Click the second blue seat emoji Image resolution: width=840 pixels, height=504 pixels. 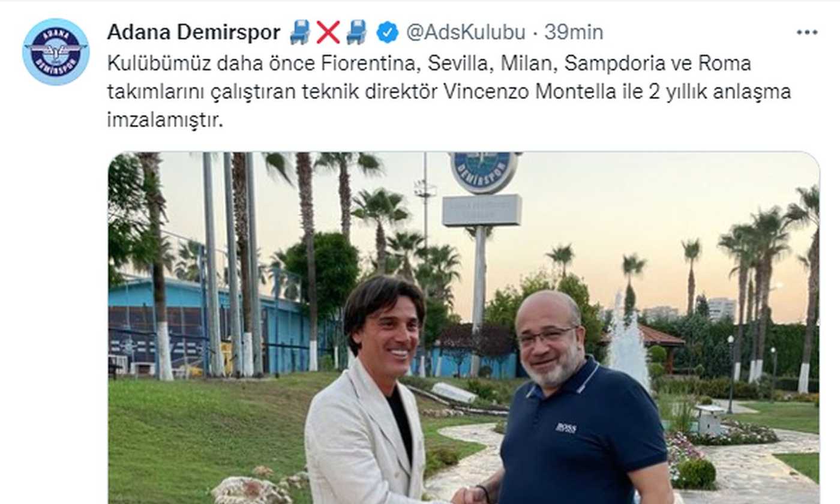coord(356,32)
